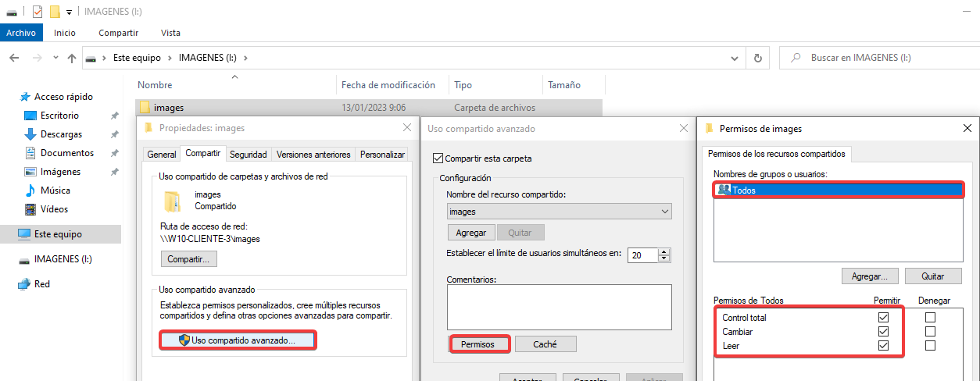Toggle Permitir checkbox for Control total

(x=884, y=318)
